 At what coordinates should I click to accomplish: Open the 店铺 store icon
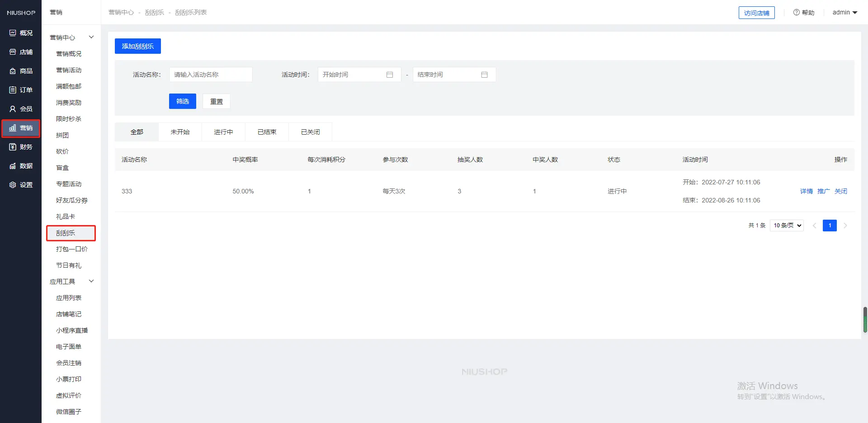(x=13, y=52)
